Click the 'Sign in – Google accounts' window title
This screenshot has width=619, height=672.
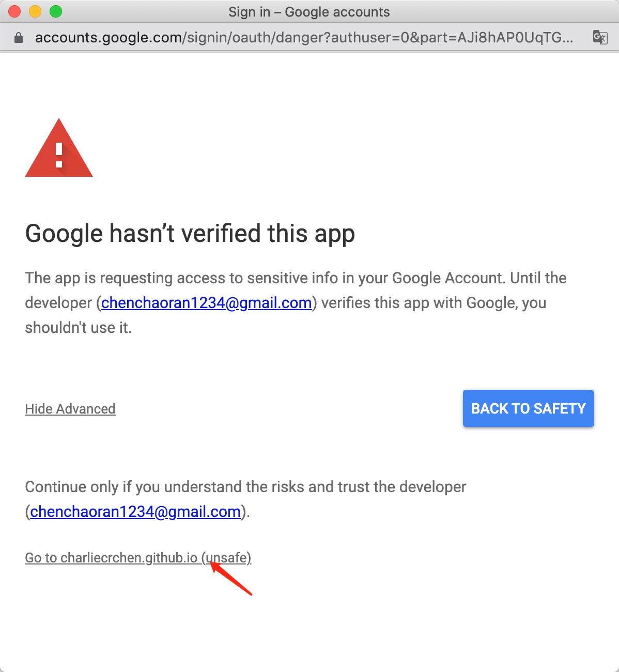click(x=309, y=12)
